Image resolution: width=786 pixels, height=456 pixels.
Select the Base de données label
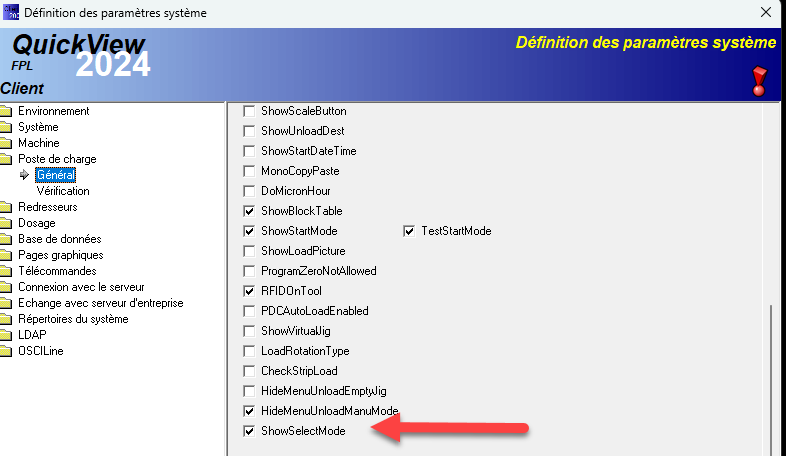coord(60,239)
